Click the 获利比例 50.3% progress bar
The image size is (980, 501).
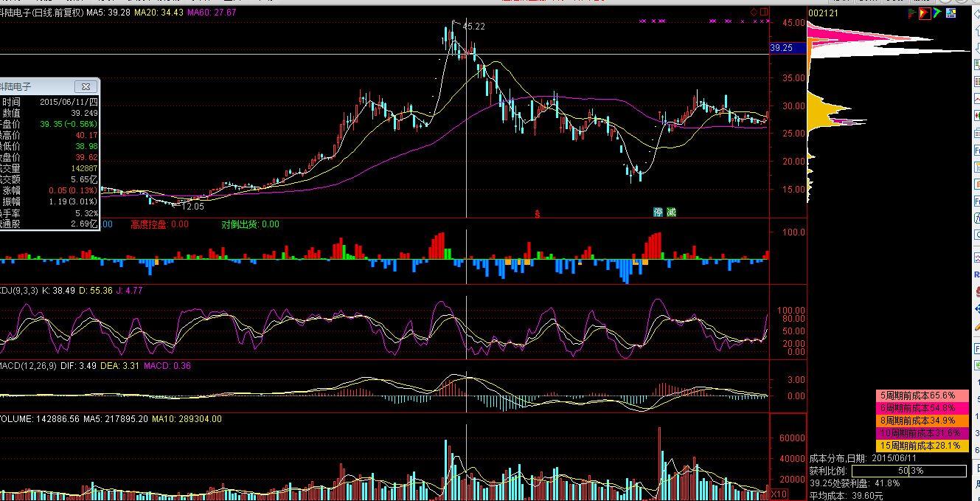tap(909, 471)
